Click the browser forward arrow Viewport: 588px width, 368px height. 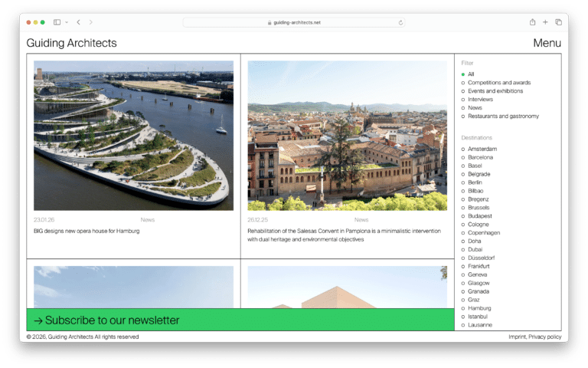(90, 22)
